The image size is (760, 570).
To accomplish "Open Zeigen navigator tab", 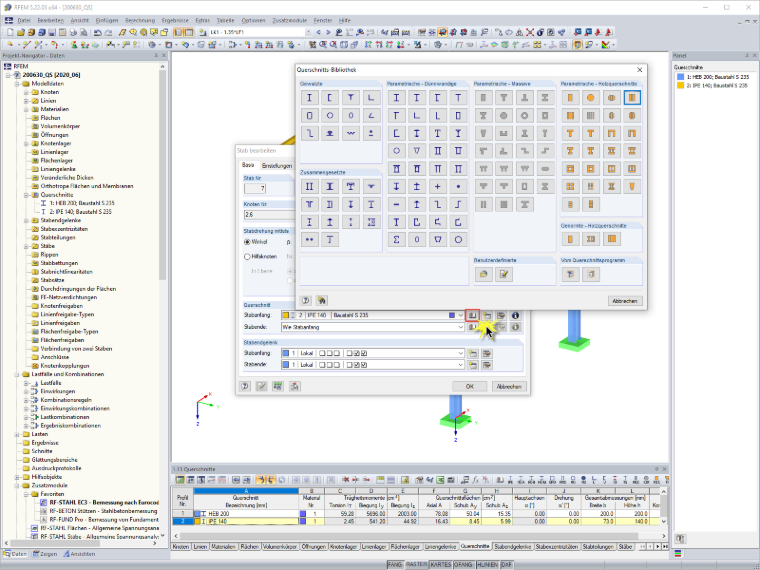I will 45,554.
